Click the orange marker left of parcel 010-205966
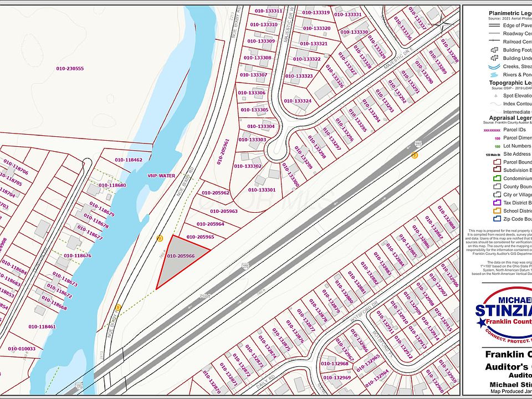Viewport: 532px width, 399px height. [x=160, y=238]
